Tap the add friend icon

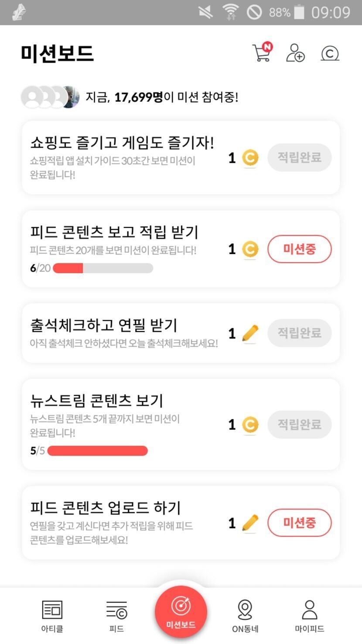pyautogui.click(x=295, y=53)
